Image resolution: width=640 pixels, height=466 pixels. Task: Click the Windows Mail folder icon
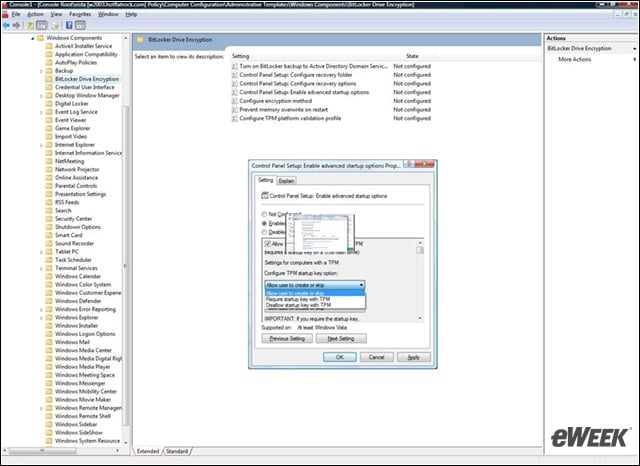(x=49, y=342)
